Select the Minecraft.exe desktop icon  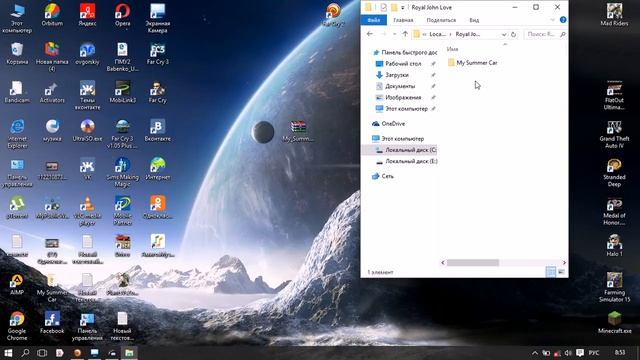[614, 322]
